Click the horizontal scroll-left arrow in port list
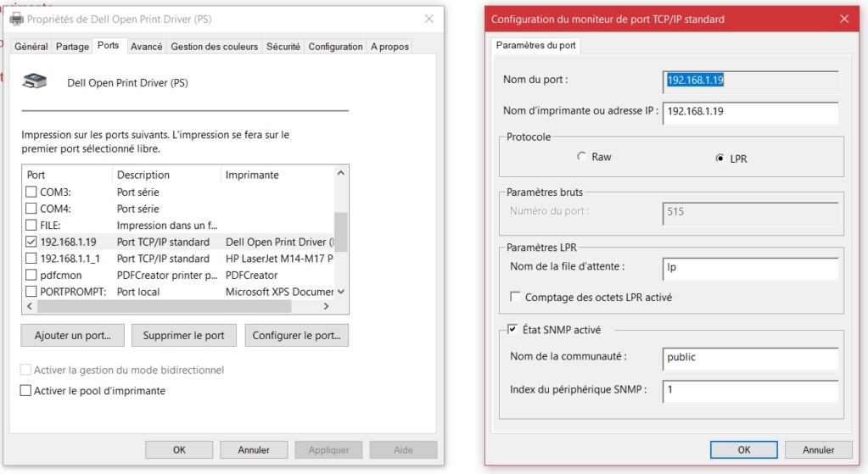868x474 pixels. pos(30,306)
